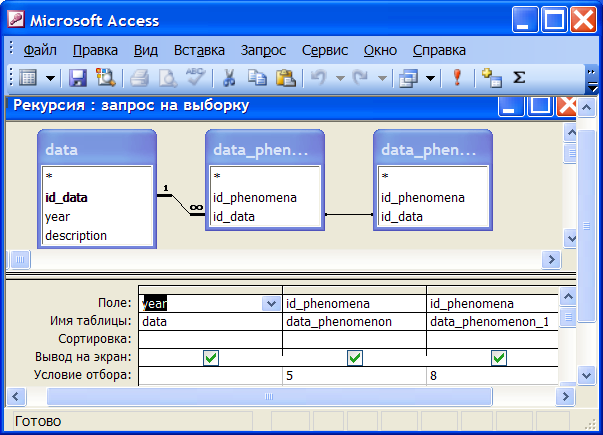Select description field in data table
The image size is (603, 435).
click(76, 235)
